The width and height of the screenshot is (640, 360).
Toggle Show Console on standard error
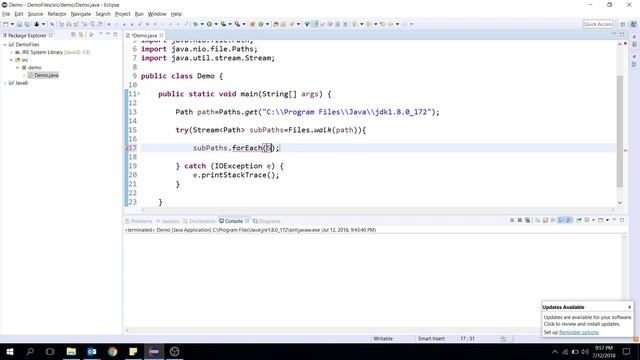click(569, 220)
